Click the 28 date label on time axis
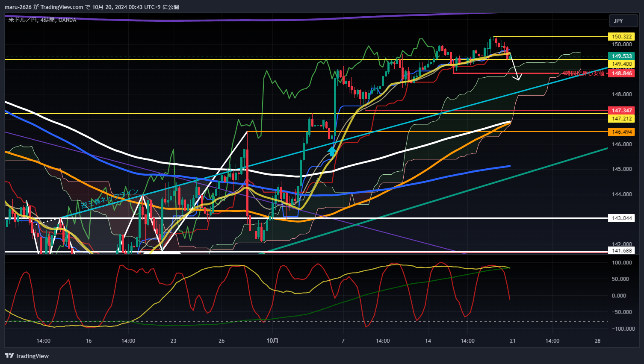Screen dimensions: 644x364 coord(597,341)
